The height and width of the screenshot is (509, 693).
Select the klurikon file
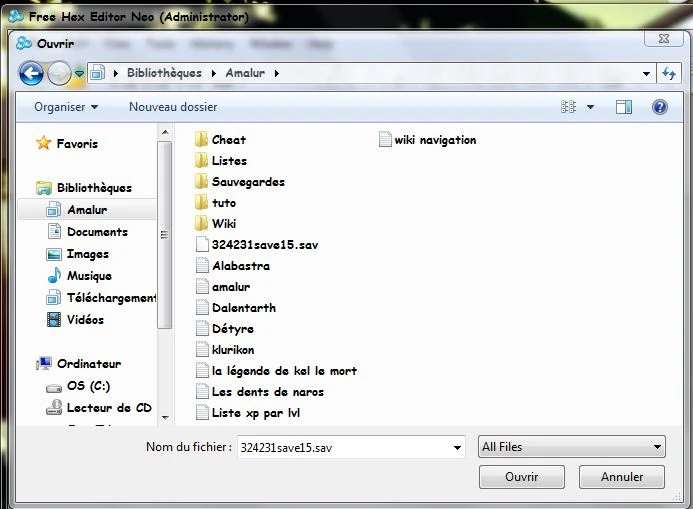tap(225, 349)
